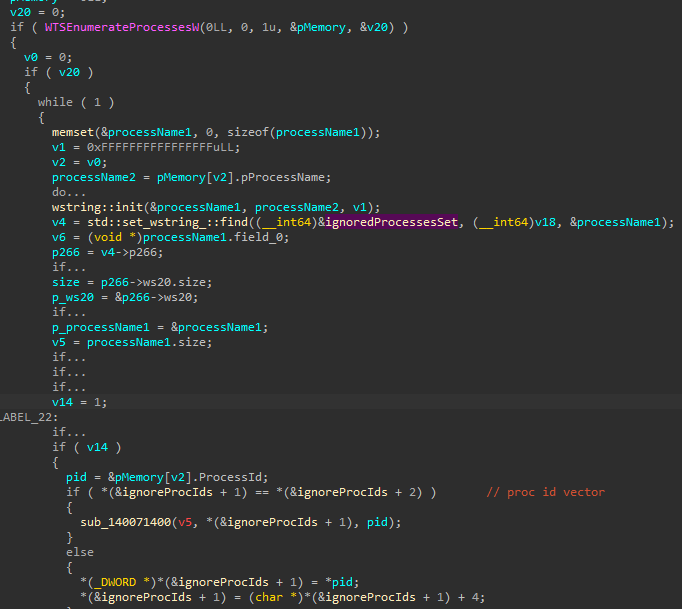Select the LABEL_22 label
Screen dimensions: 682x609
(29, 417)
